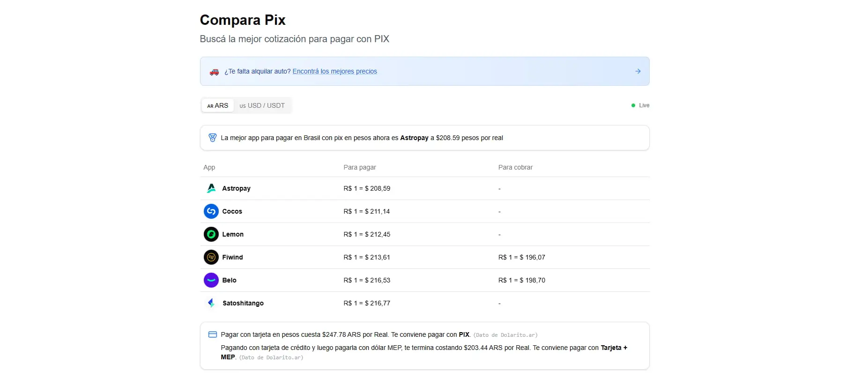This screenshot has width=868, height=386.
Task: Click bold 'Astropay' in best app notice
Action: click(414, 138)
